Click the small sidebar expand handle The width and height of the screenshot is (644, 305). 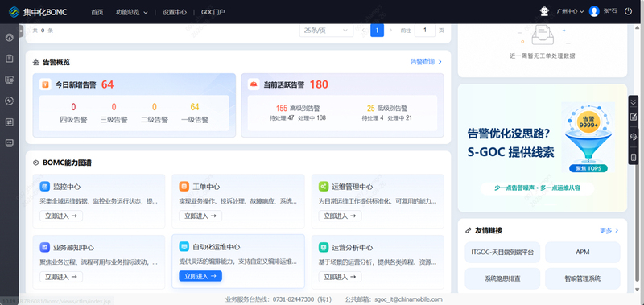[x=22, y=31]
